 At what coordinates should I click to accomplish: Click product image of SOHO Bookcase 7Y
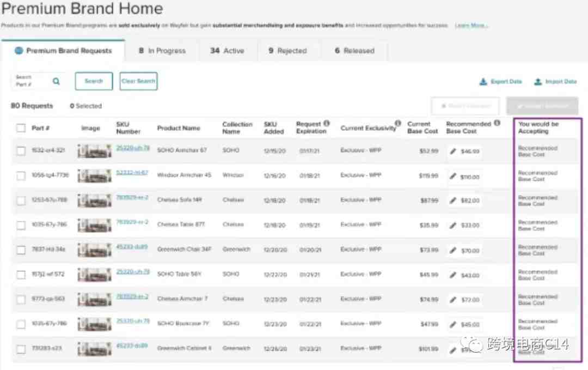click(95, 324)
